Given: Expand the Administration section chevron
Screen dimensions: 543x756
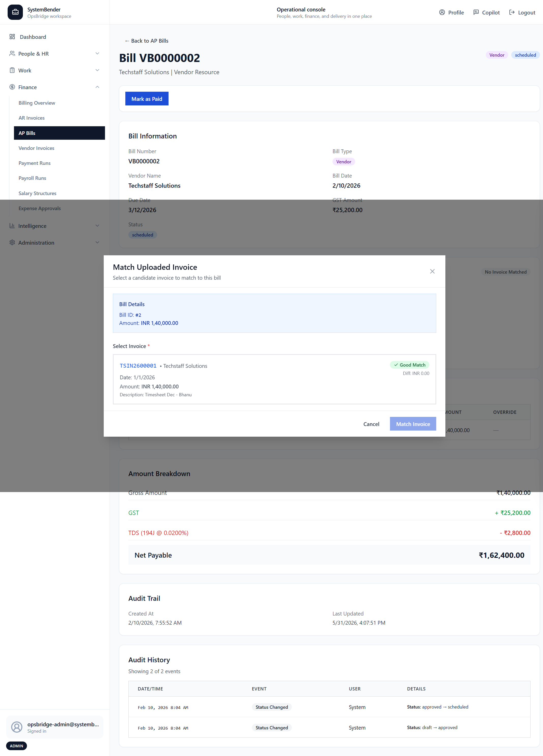Looking at the screenshot, I should coord(97,242).
